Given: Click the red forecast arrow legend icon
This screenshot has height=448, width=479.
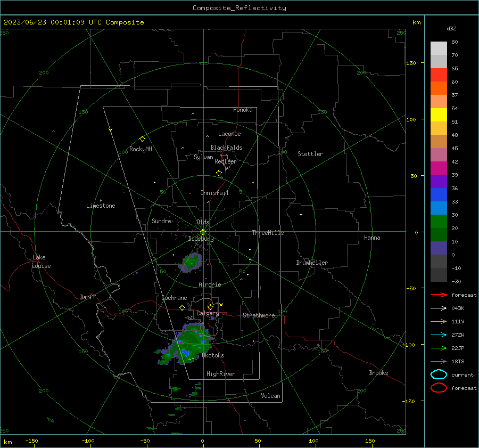Looking at the screenshot, I should pos(439,295).
